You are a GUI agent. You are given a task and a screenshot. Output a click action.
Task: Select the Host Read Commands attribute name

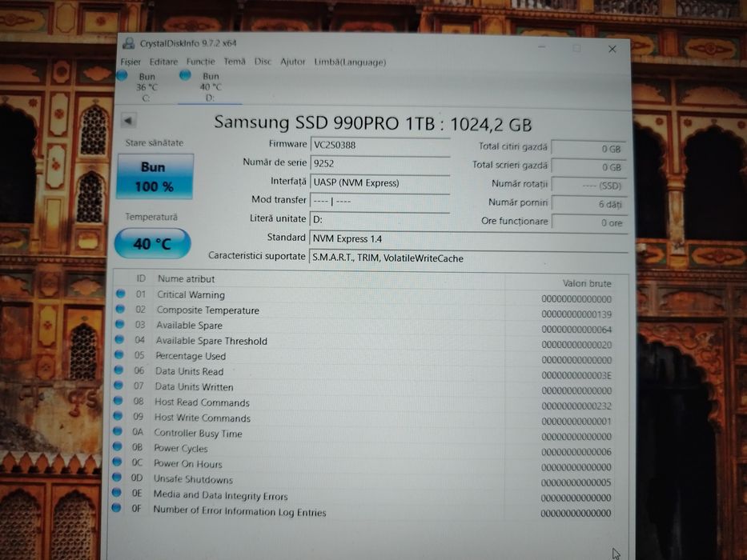coord(202,402)
